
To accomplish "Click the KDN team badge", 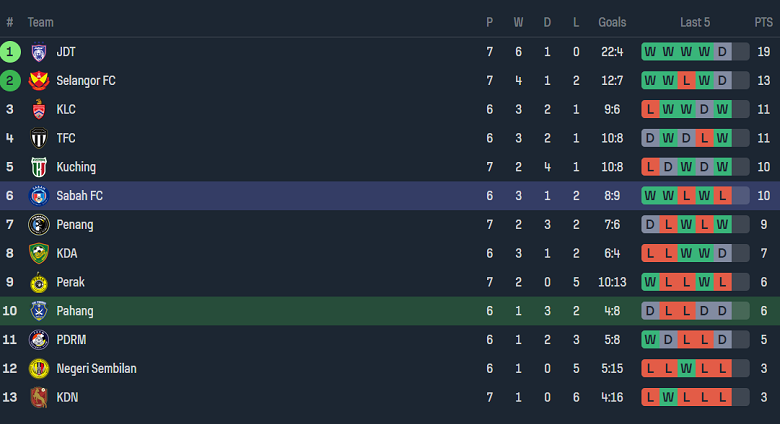I will [x=39, y=398].
